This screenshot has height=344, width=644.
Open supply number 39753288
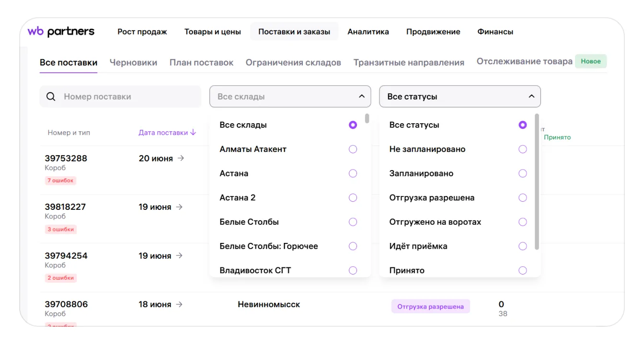(x=66, y=158)
